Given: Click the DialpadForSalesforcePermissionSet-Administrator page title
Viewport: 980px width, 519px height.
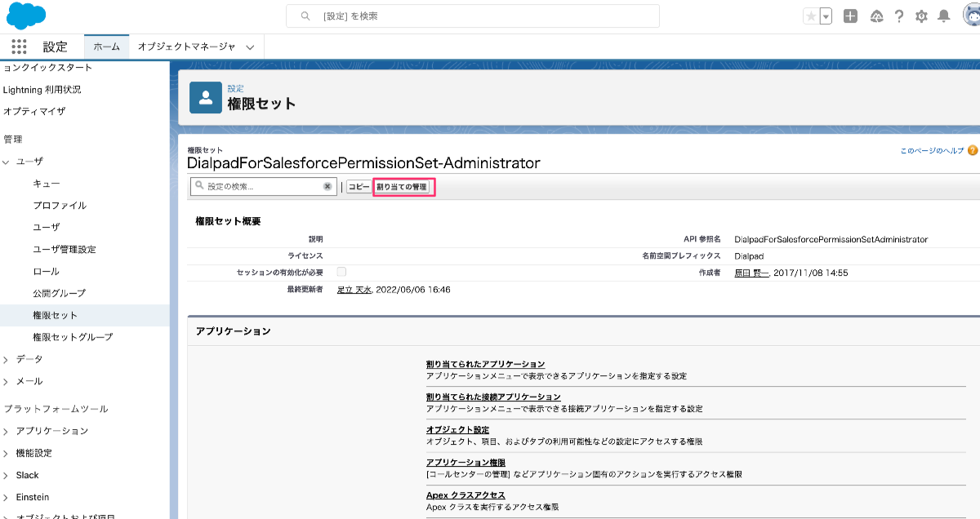Looking at the screenshot, I should coord(363,163).
